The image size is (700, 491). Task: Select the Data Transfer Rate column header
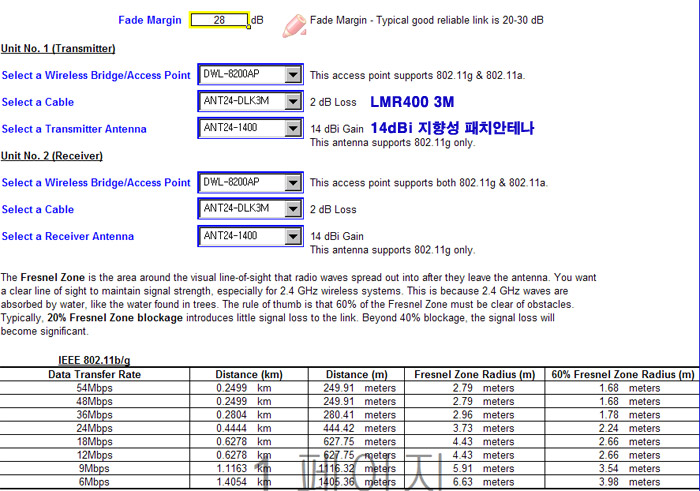click(x=95, y=374)
